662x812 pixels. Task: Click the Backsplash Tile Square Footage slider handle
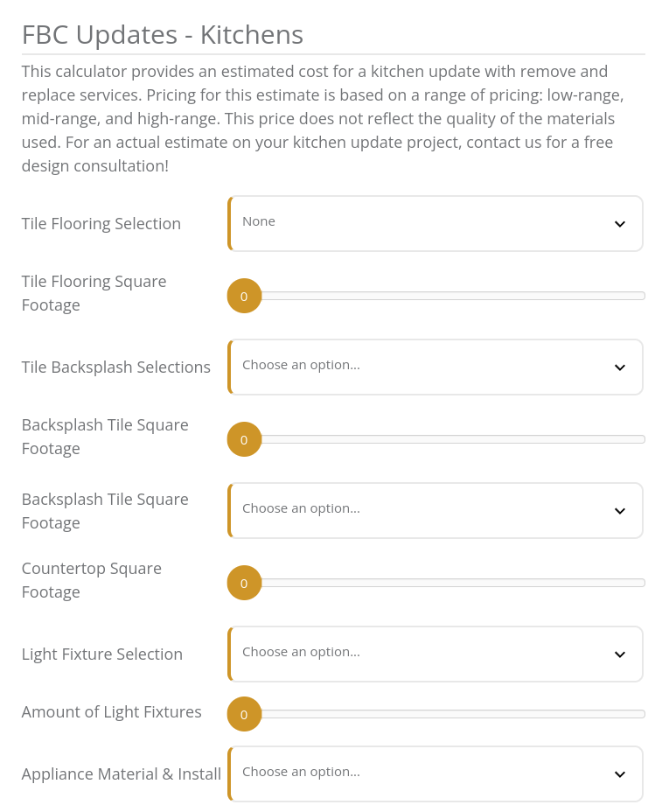click(244, 439)
